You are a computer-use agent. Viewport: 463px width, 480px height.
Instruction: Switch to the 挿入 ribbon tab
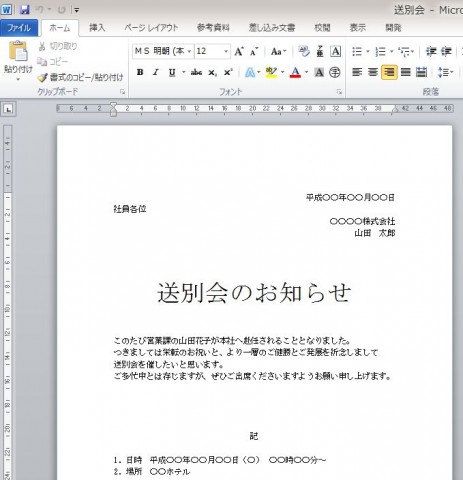[97, 28]
